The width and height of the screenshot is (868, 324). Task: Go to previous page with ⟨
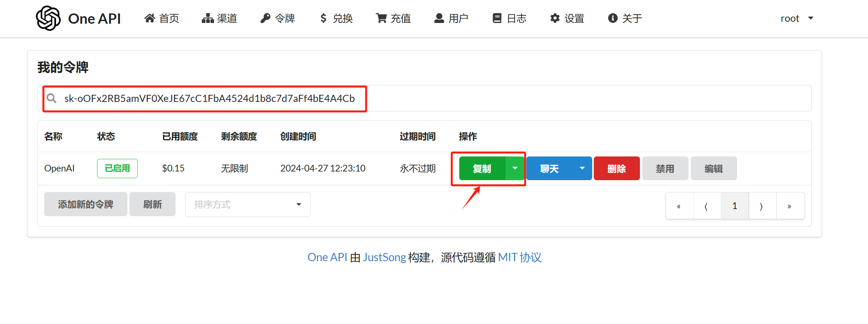click(x=707, y=206)
